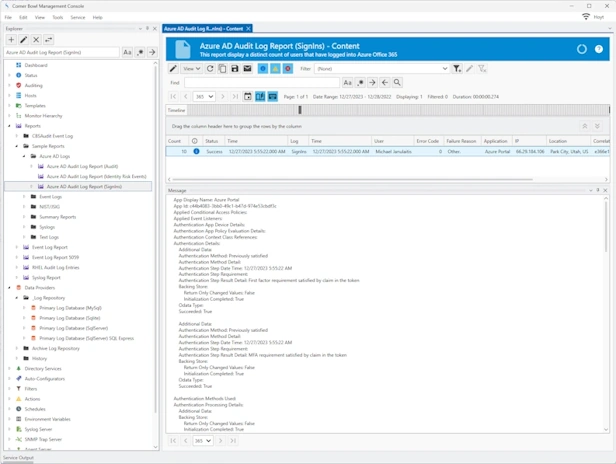Open the Edit menu

click(23, 17)
